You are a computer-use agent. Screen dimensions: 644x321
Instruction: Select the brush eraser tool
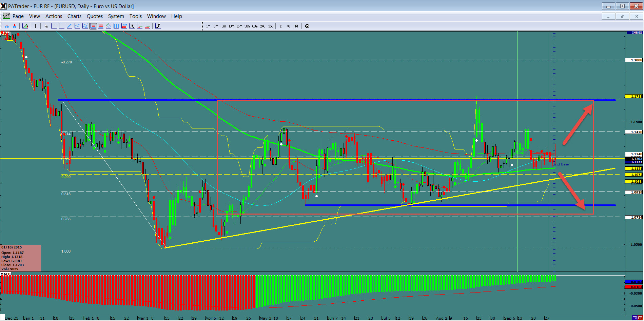click(158, 26)
